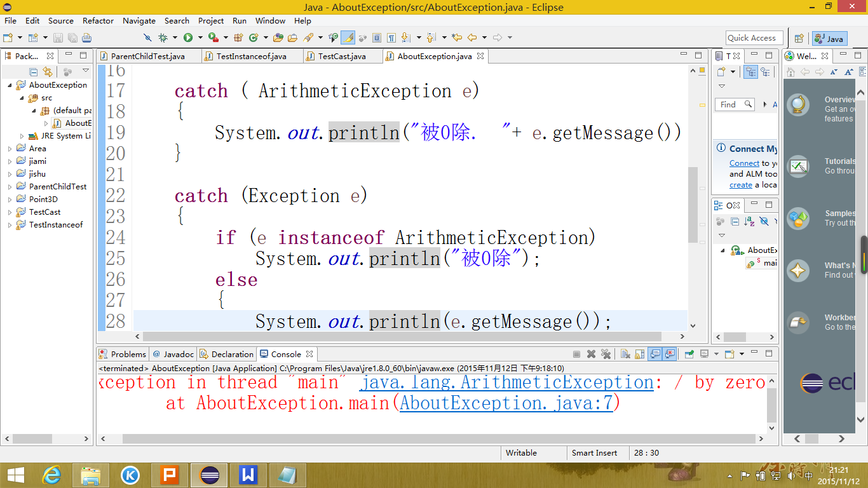The image size is (868, 488).
Task: Click Collapse All in Package Explorer
Action: 34,72
